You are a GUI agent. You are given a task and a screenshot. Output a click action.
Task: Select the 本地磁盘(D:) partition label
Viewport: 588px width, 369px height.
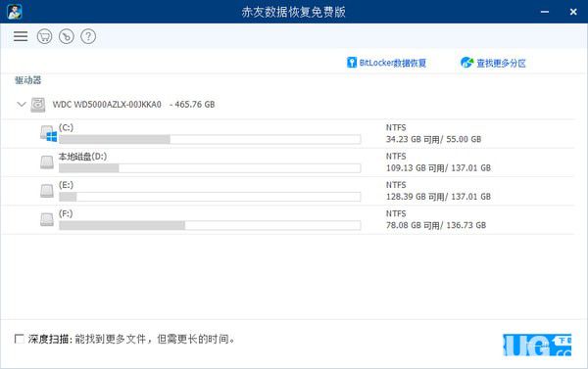82,157
